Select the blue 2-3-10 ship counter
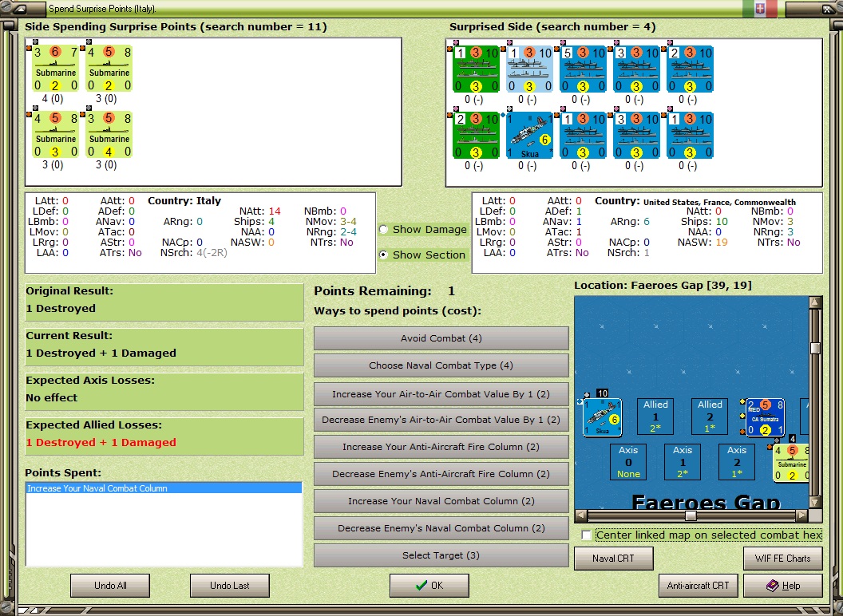 (x=690, y=69)
